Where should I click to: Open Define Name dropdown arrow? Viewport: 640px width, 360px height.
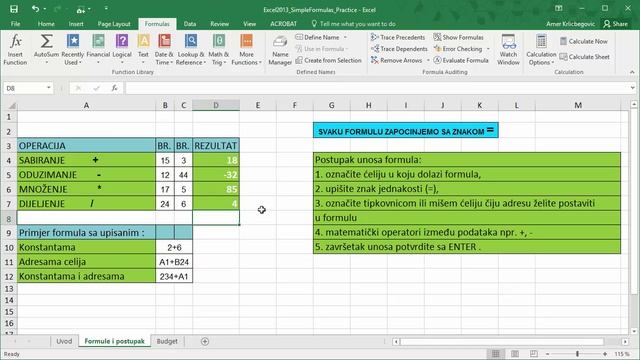pos(345,37)
